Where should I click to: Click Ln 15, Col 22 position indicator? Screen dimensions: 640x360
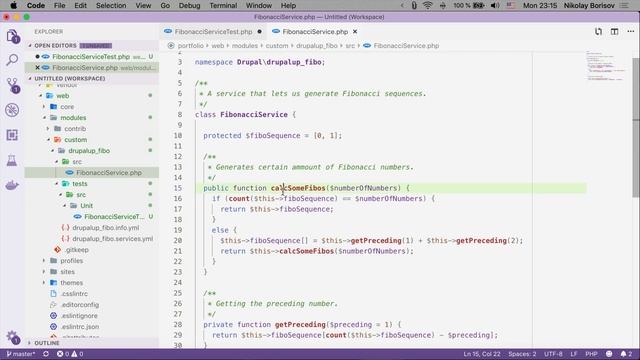coord(482,354)
